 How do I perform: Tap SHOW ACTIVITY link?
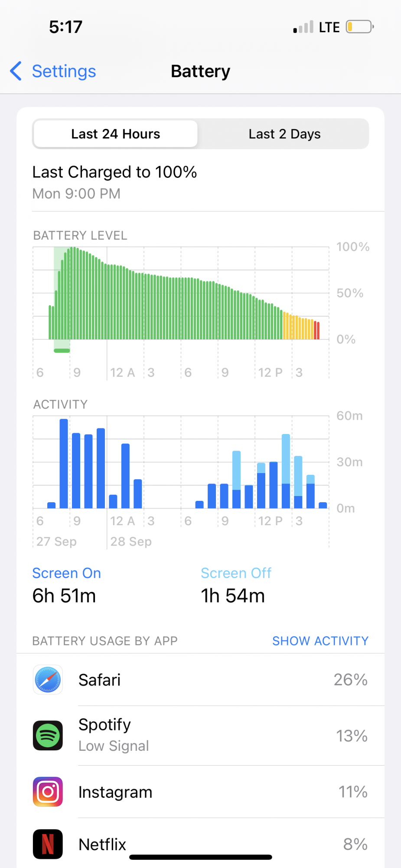point(320,641)
